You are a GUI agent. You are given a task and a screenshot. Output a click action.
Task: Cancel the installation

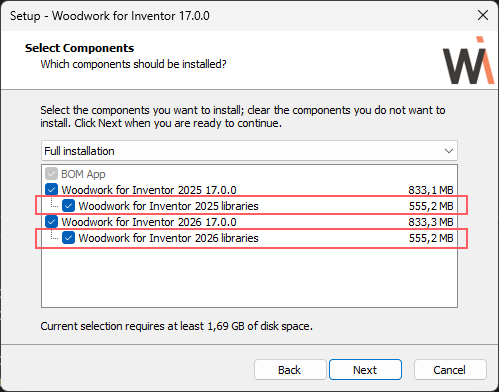point(450,370)
